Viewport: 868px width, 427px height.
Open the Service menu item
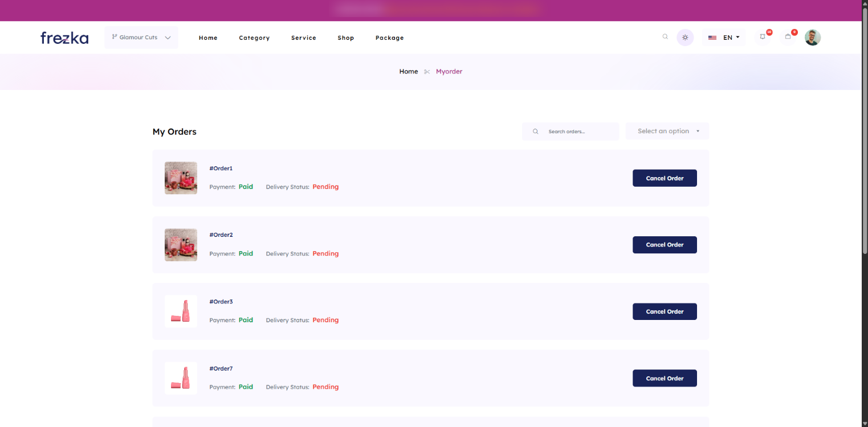[x=303, y=38]
